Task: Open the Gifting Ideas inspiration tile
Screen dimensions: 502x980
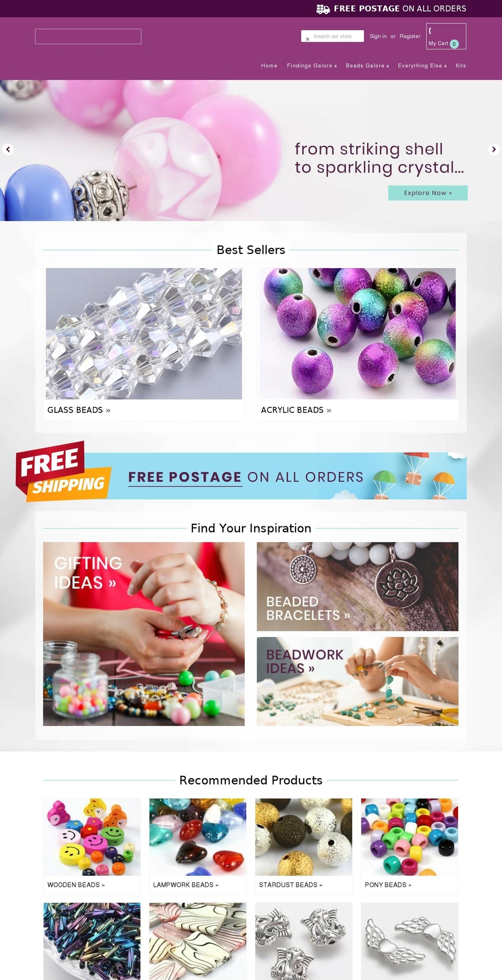Action: pyautogui.click(x=144, y=634)
